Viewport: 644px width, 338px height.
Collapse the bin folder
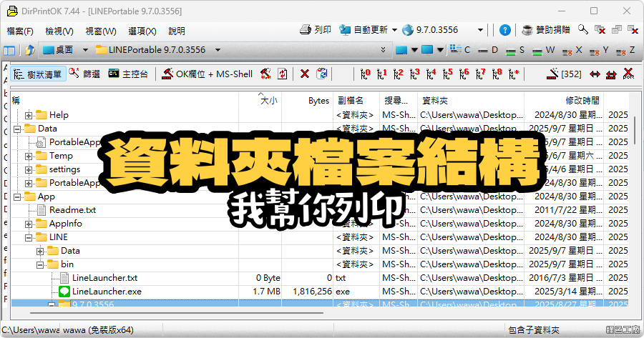pos(40,264)
